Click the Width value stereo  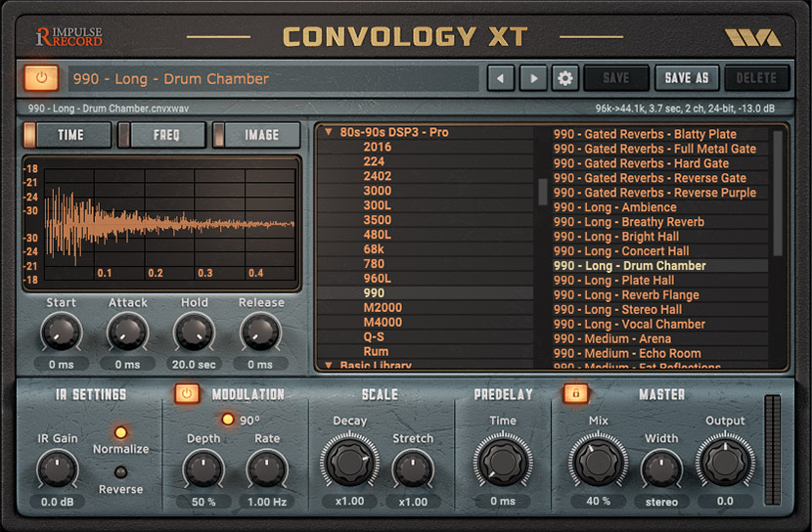(661, 502)
